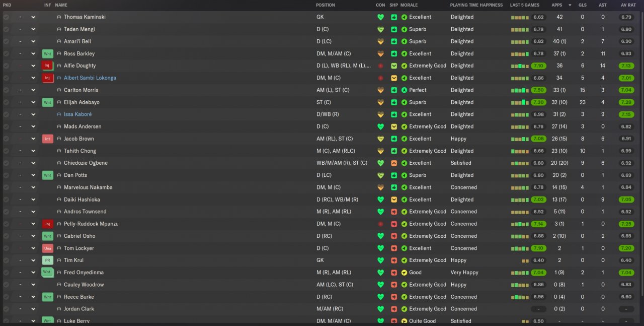
Task: Click the Inj badge next to Alfie Doughty
Action: 47,66
